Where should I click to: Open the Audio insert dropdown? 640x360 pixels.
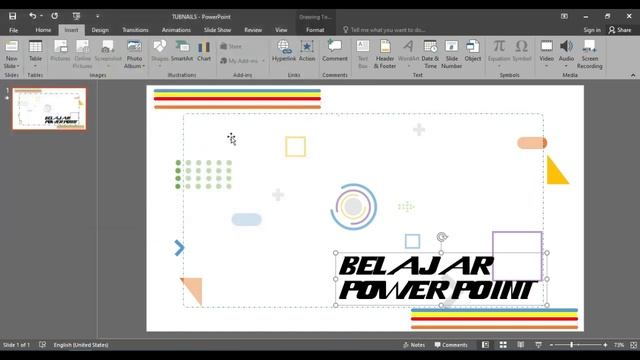(x=566, y=54)
